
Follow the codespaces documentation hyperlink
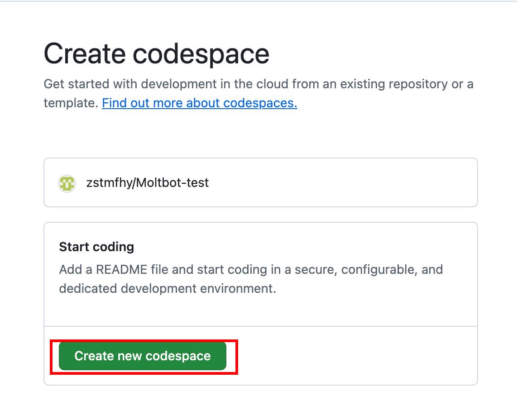(199, 103)
